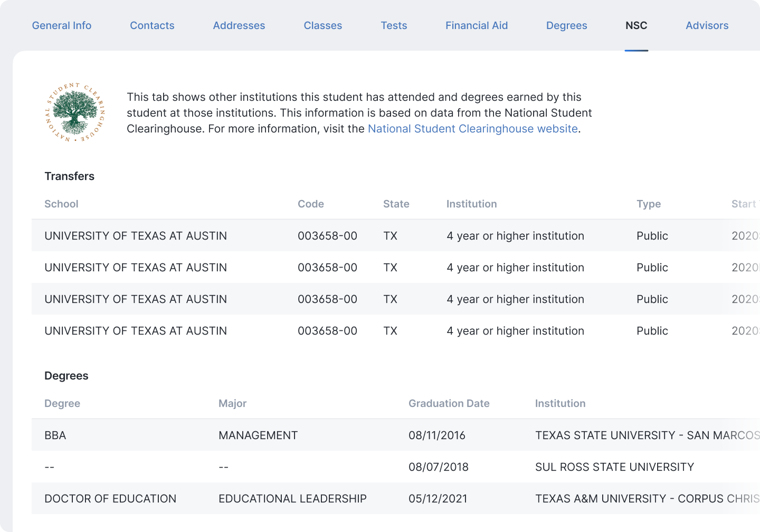Open the Advisors tab
Viewport: 760px width, 532px height.
707,25
